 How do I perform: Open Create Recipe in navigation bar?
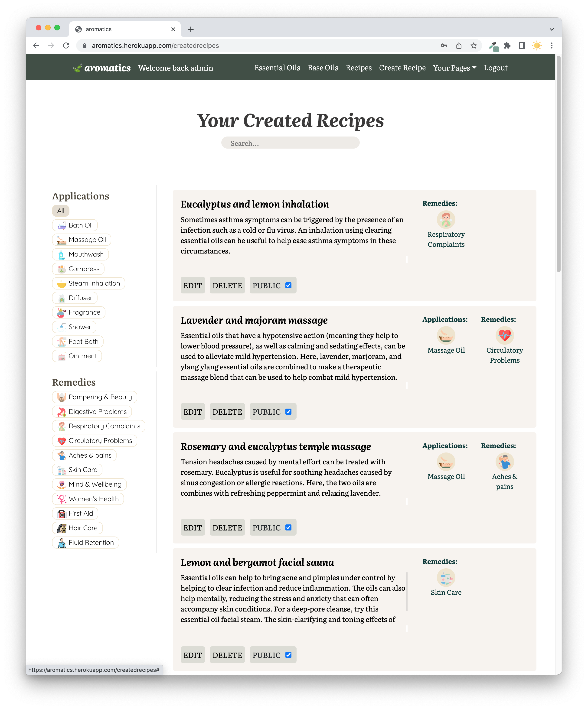tap(402, 68)
